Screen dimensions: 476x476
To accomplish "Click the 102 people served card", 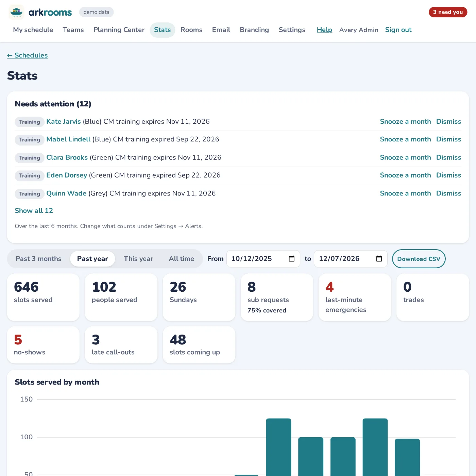I will [x=121, y=297].
